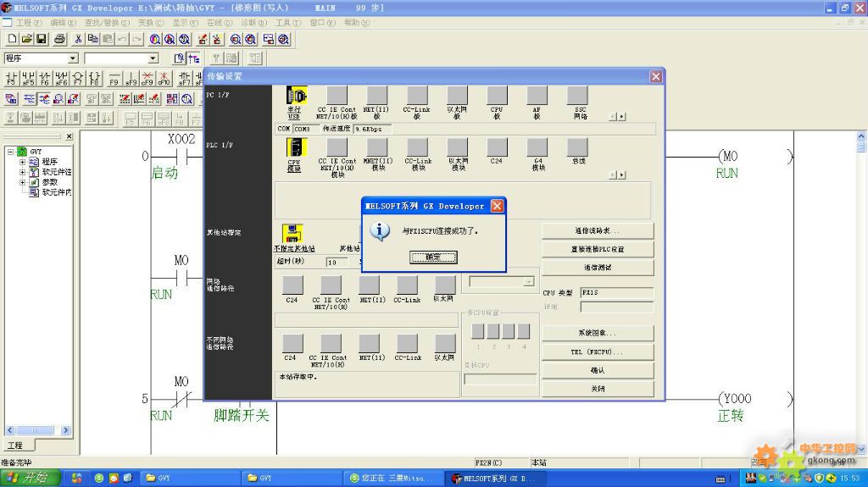Image resolution: width=868 pixels, height=487 pixels.
Task: Delete vertical line with cF10 icon
Action: click(164, 78)
